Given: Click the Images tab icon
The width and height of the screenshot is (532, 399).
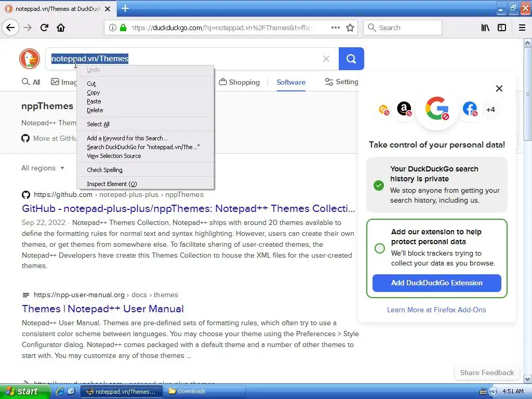Looking at the screenshot, I should (55, 82).
